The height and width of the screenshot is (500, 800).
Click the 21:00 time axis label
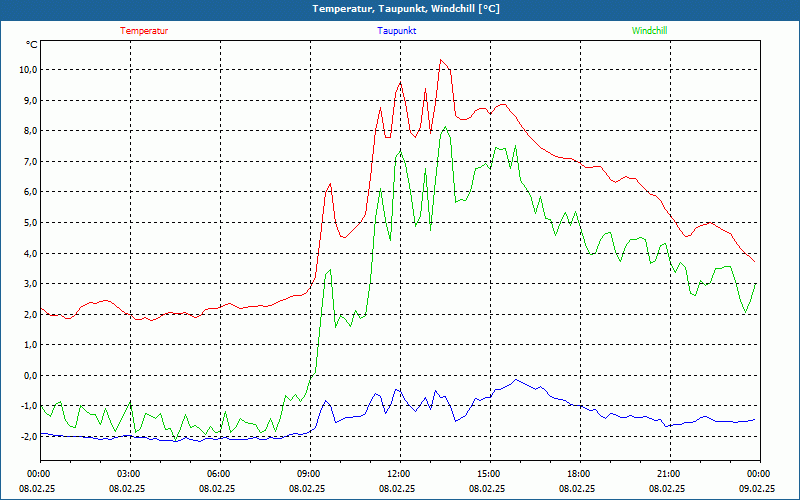coord(670,474)
